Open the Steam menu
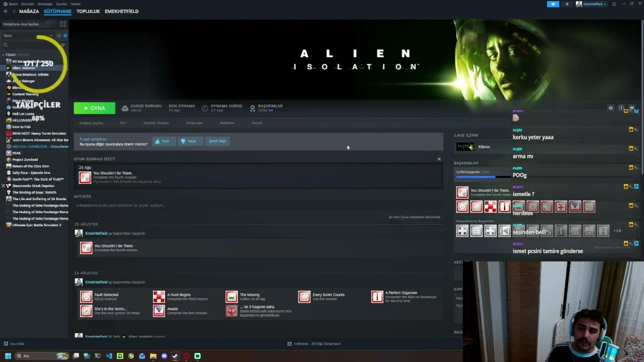The height and width of the screenshot is (362, 644). coord(13,4)
